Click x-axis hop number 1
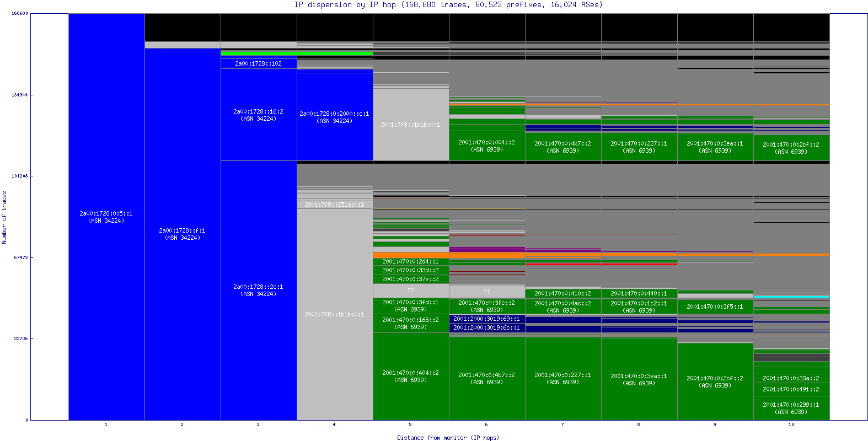Viewport: 868px width, 441px height. coord(106,424)
